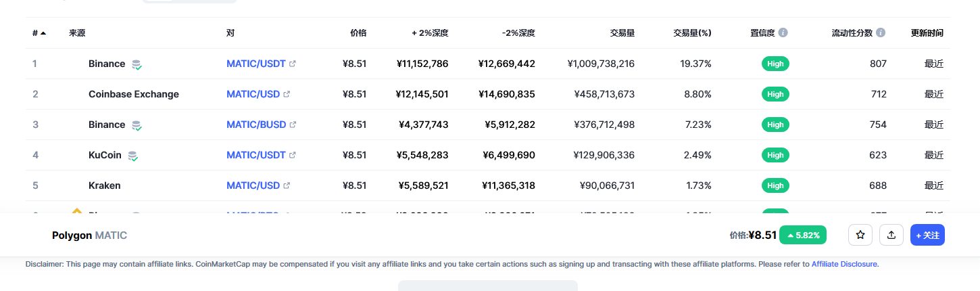Click the green 5.82% price change badge
Screen dimensions: 980x291
click(803, 235)
